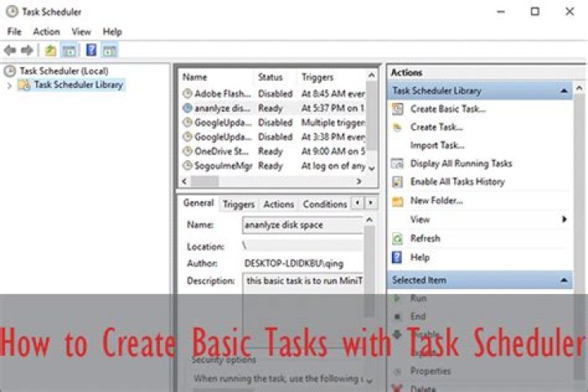Select the Adobe Flash... task row

pos(273,93)
